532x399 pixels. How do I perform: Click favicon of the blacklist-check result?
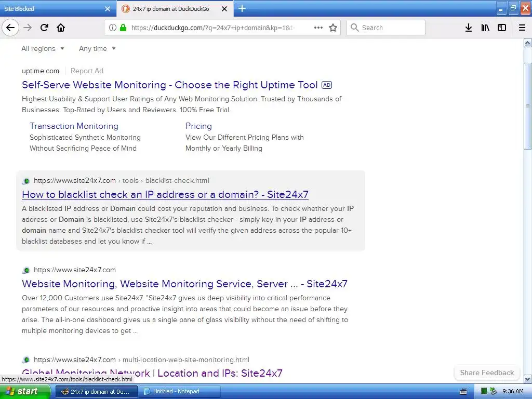pyautogui.click(x=26, y=181)
